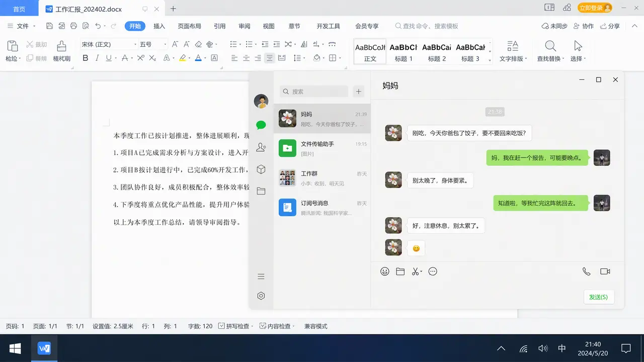Open the send-file folder icon in chat toolbar

[x=400, y=271]
